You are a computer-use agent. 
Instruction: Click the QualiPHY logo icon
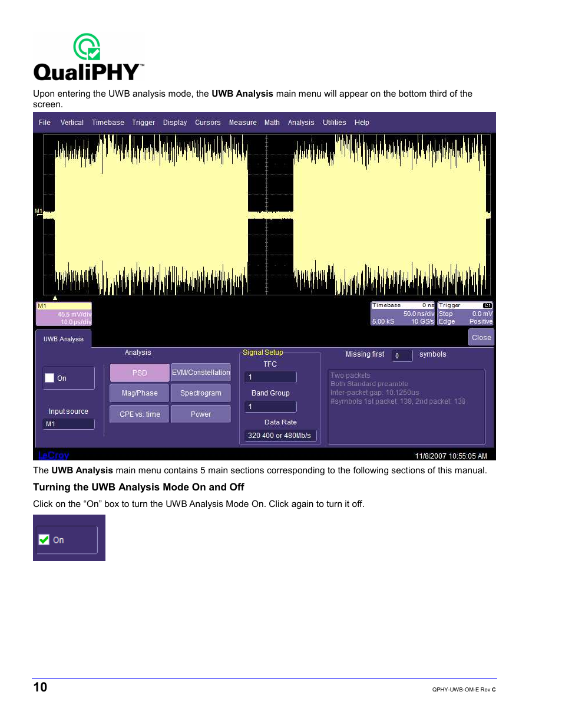(x=87, y=47)
